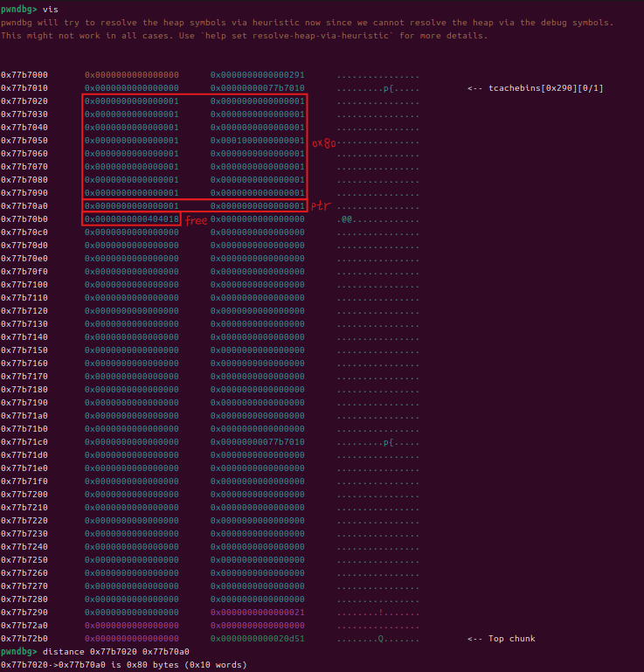Click address 0x77b71c0 in the left column
The width and height of the screenshot is (644, 672).
(24, 442)
